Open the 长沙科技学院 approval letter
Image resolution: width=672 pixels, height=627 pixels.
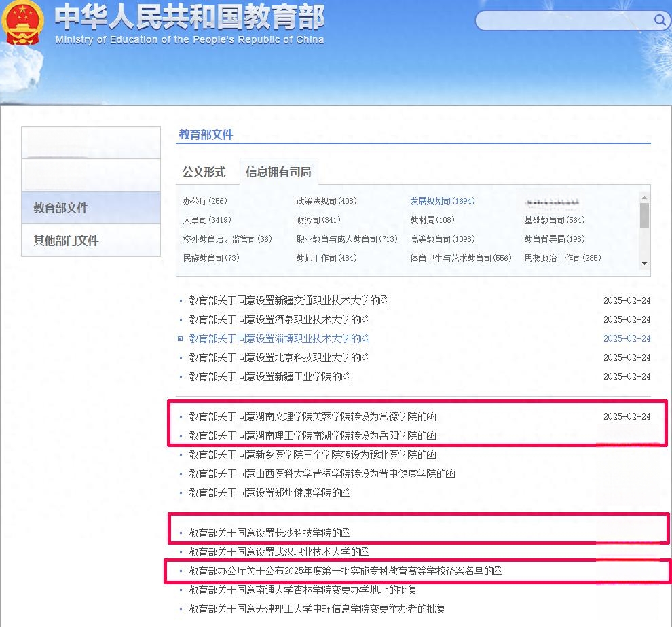point(270,533)
